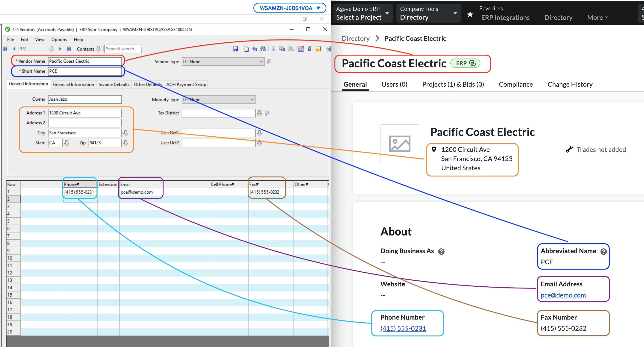The width and height of the screenshot is (644, 347).
Task: Open ERP Integrations favorite link
Action: tap(505, 18)
